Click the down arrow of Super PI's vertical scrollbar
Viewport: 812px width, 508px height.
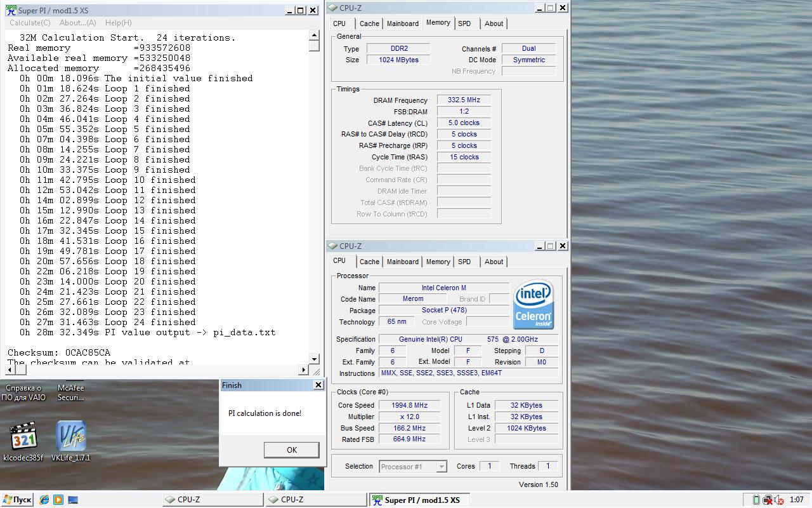tap(314, 359)
